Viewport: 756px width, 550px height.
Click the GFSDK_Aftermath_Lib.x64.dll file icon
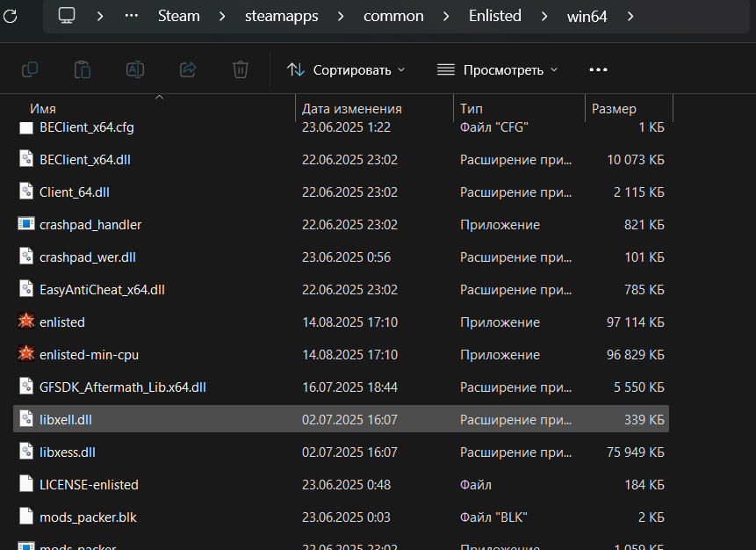pyautogui.click(x=26, y=387)
